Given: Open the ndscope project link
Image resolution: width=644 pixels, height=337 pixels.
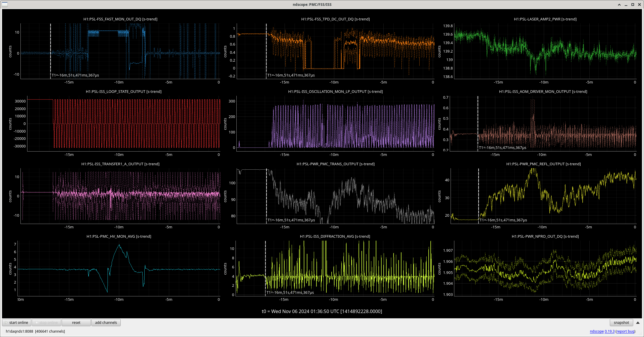Looking at the screenshot, I should point(597,331).
